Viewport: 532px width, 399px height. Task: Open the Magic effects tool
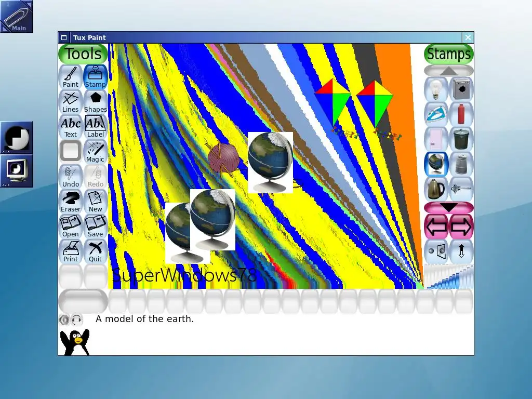(x=96, y=152)
